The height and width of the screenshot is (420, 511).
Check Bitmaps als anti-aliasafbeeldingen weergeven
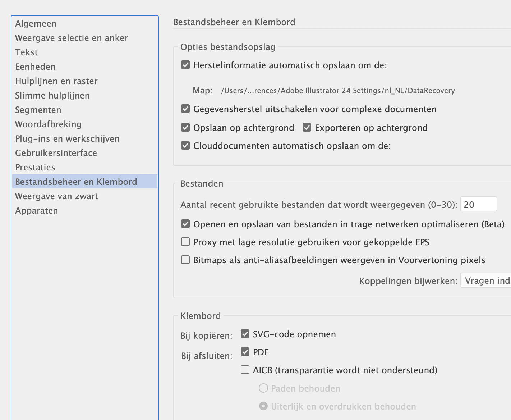185,260
